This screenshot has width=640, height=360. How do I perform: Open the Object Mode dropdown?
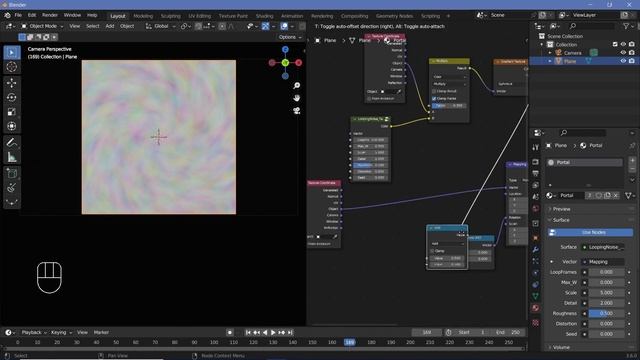[42, 26]
